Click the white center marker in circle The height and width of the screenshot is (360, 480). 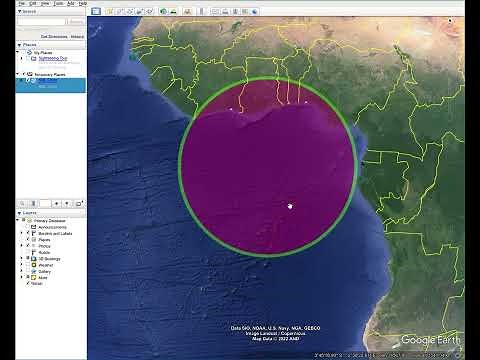click(x=290, y=206)
